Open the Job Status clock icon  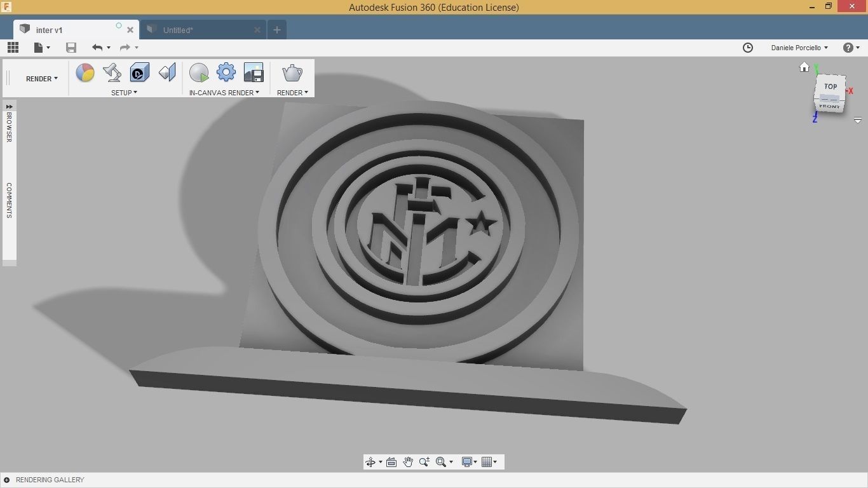(748, 48)
